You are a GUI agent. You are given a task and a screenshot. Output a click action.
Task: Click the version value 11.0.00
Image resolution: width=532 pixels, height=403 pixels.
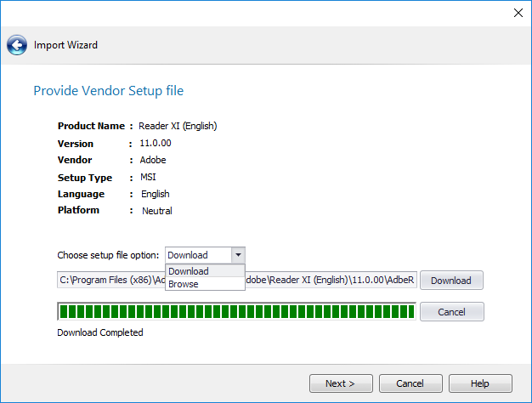tap(154, 143)
